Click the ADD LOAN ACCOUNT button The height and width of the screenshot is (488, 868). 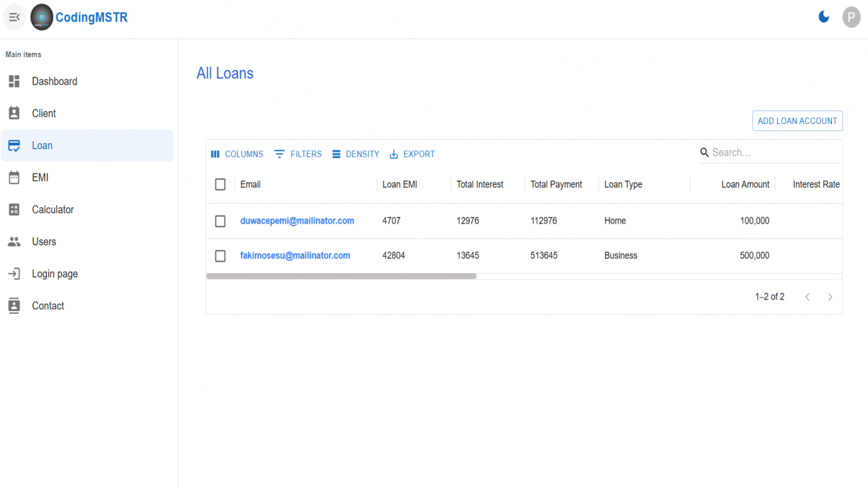797,121
